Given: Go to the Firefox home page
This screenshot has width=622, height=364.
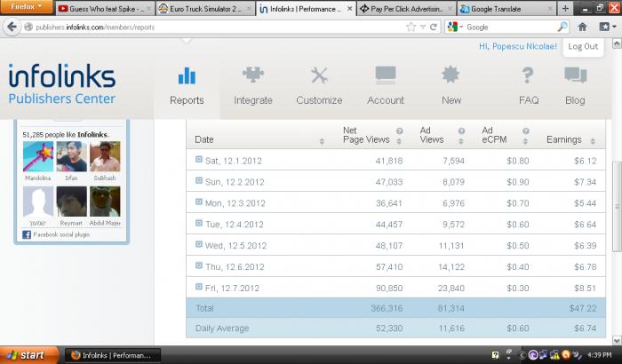Looking at the screenshot, I should (x=582, y=27).
